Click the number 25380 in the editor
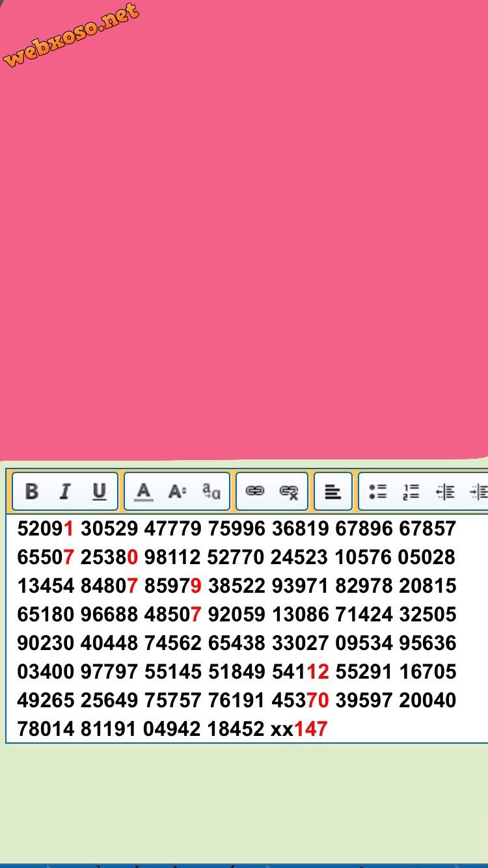The height and width of the screenshot is (868, 488). pos(109,557)
